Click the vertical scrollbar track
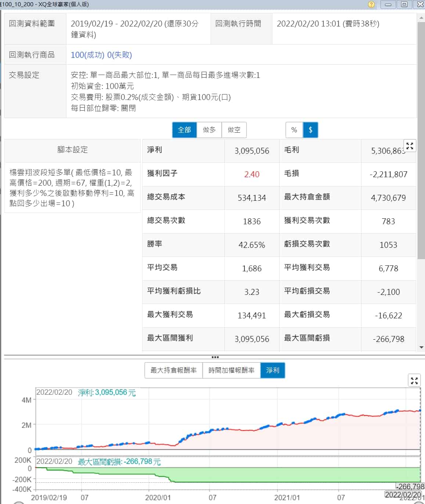Screen dimensions: 425x504 pos(421,184)
